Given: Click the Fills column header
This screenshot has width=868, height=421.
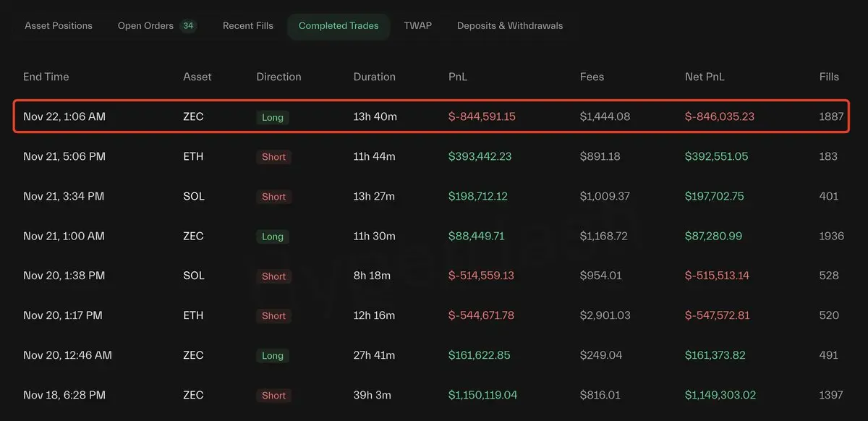Looking at the screenshot, I should pyautogui.click(x=829, y=77).
